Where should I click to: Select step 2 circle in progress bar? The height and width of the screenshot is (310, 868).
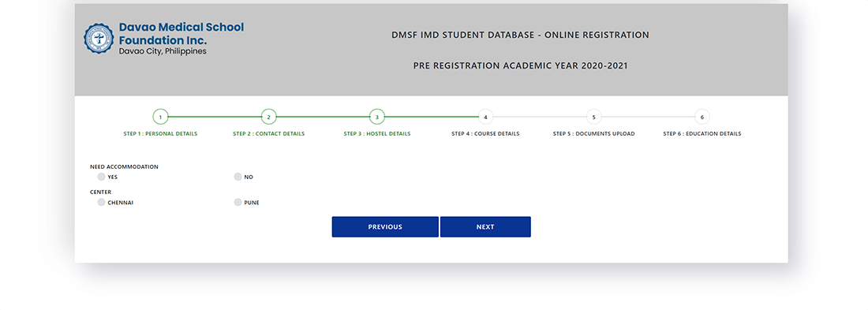coord(268,117)
